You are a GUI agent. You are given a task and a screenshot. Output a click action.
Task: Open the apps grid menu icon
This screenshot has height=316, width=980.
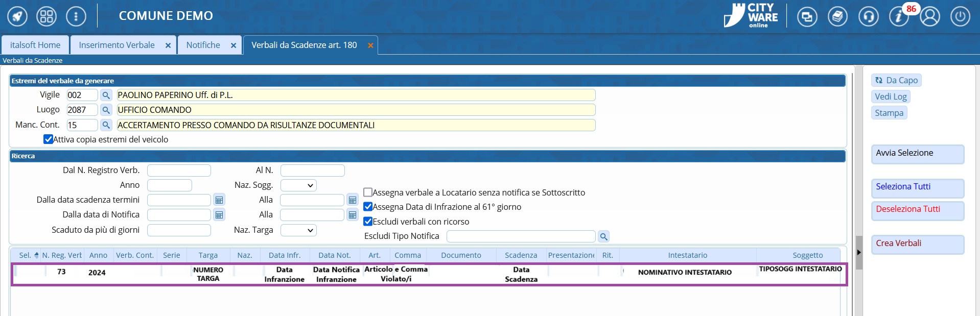(x=46, y=16)
